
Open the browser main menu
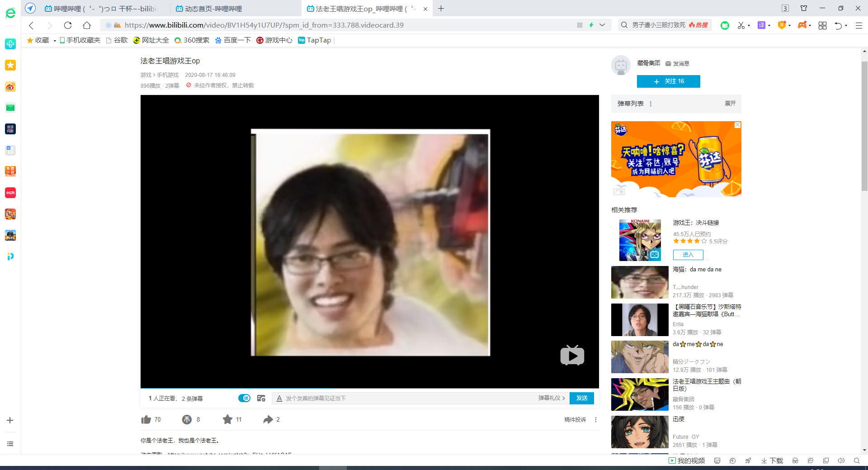click(859, 25)
